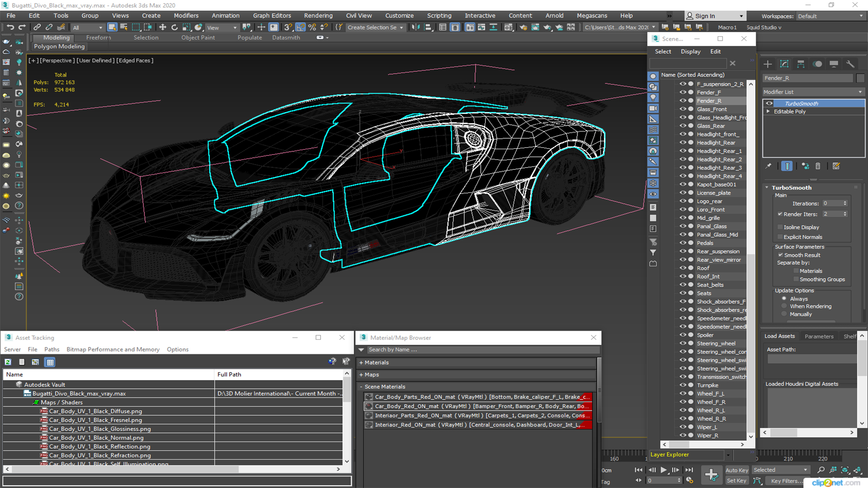
Task: Hide the Roof object eye icon
Action: coord(683,268)
